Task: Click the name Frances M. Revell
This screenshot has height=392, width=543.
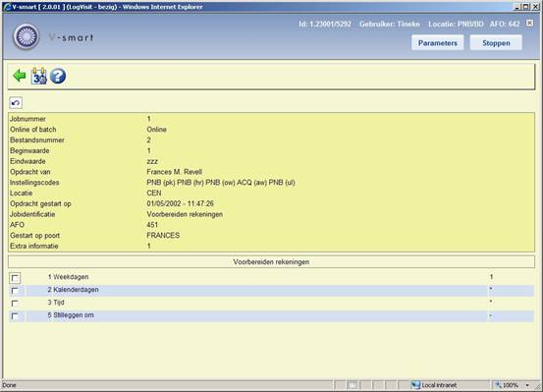Action: (174, 172)
